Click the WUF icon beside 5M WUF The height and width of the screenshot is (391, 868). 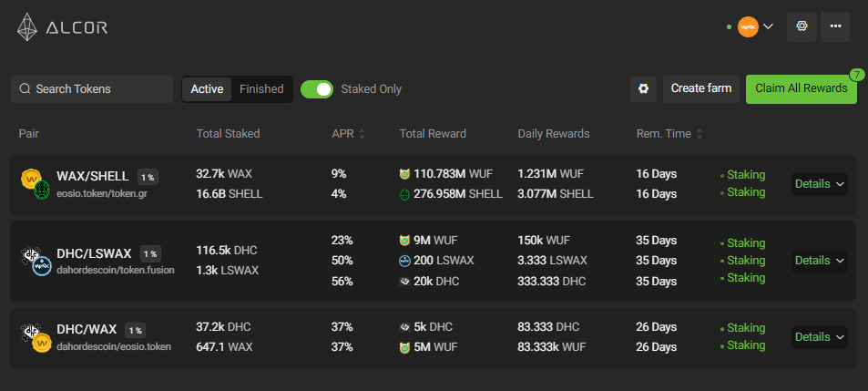tap(404, 348)
